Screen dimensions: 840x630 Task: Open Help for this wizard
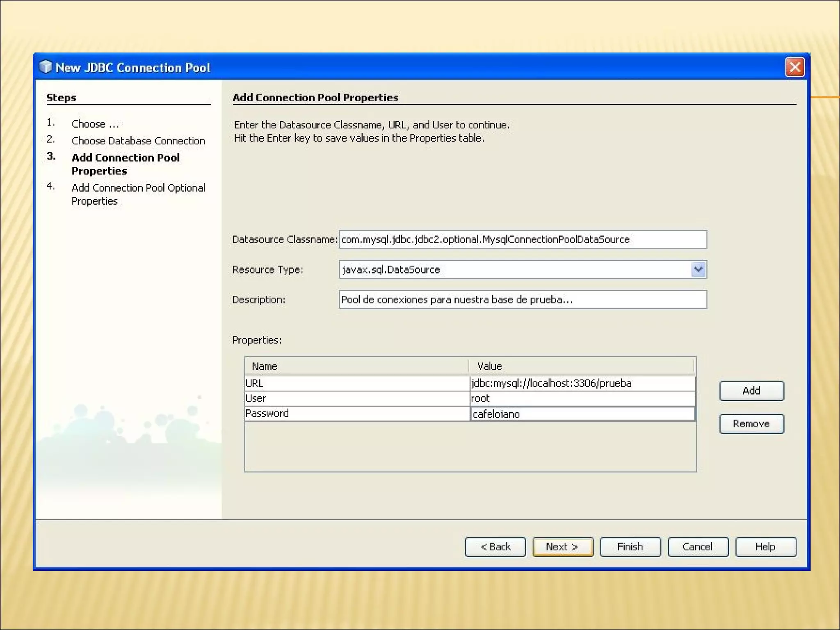pyautogui.click(x=765, y=547)
